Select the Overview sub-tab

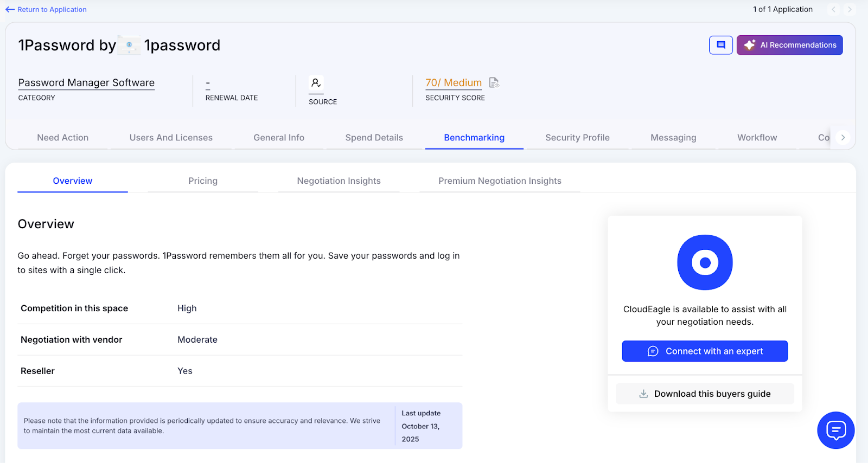pyautogui.click(x=73, y=181)
